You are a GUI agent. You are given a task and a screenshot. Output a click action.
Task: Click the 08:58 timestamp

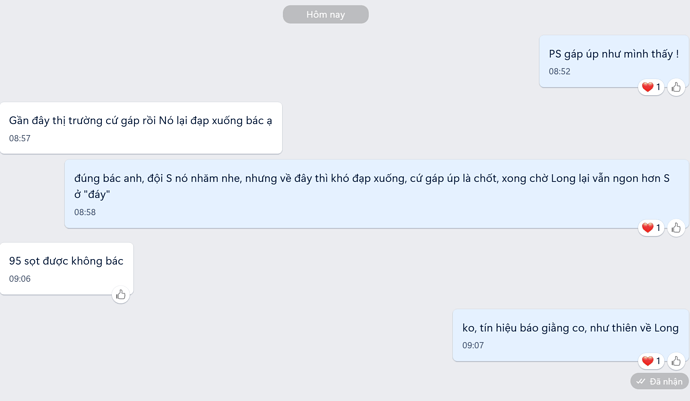coord(85,212)
